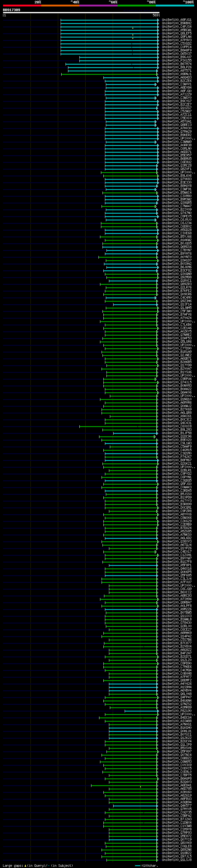Click label UniRef100_Q4K5T7
The width and height of the screenshot is (197, 868).
176,805
